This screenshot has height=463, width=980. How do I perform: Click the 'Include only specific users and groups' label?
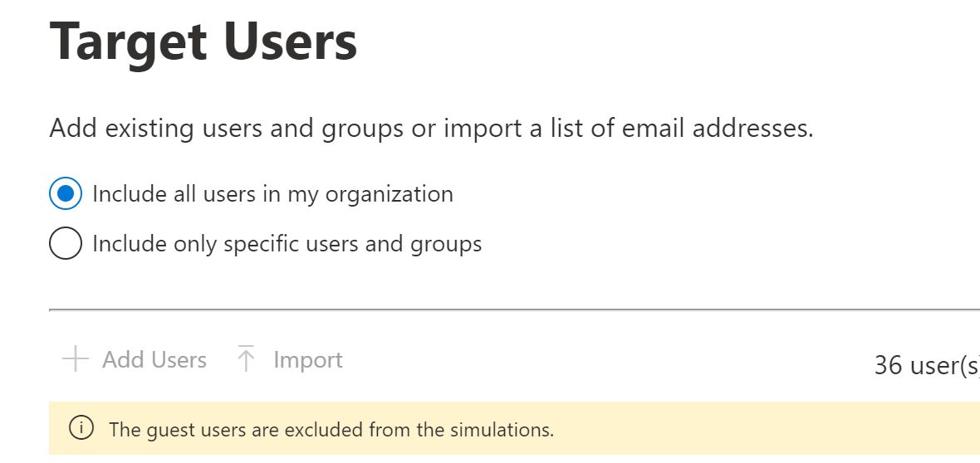point(287,244)
